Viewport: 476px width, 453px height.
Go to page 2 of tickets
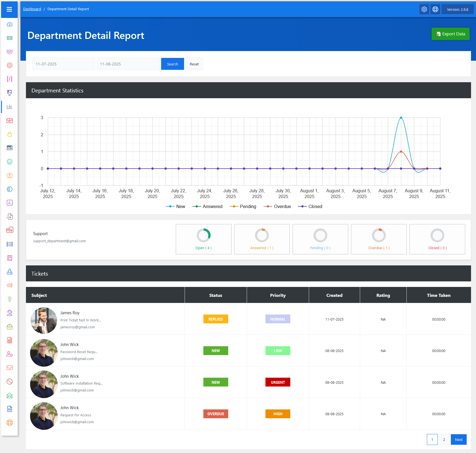point(444,439)
